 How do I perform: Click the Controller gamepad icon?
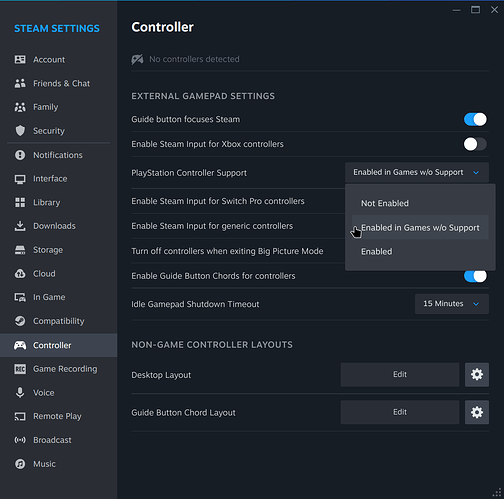[20, 345]
